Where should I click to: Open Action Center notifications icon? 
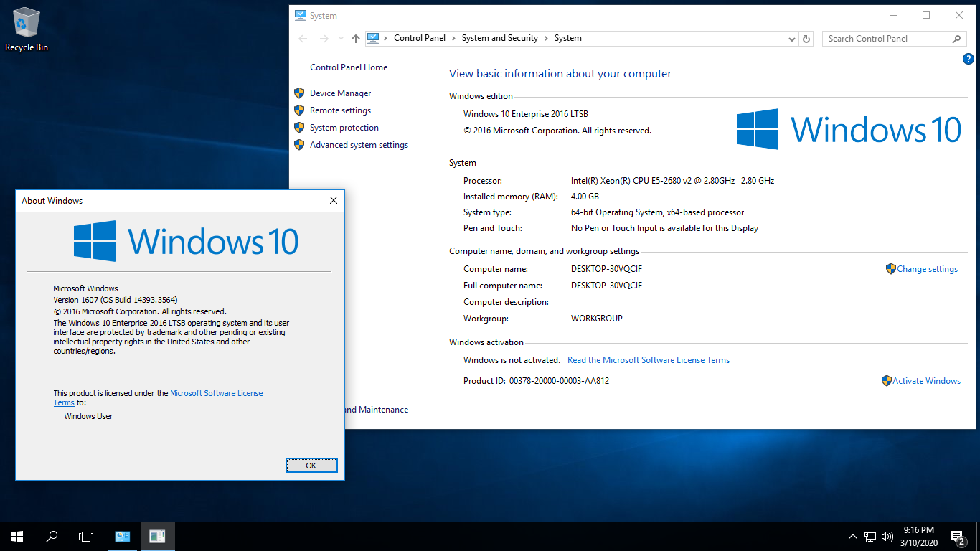[x=957, y=537]
